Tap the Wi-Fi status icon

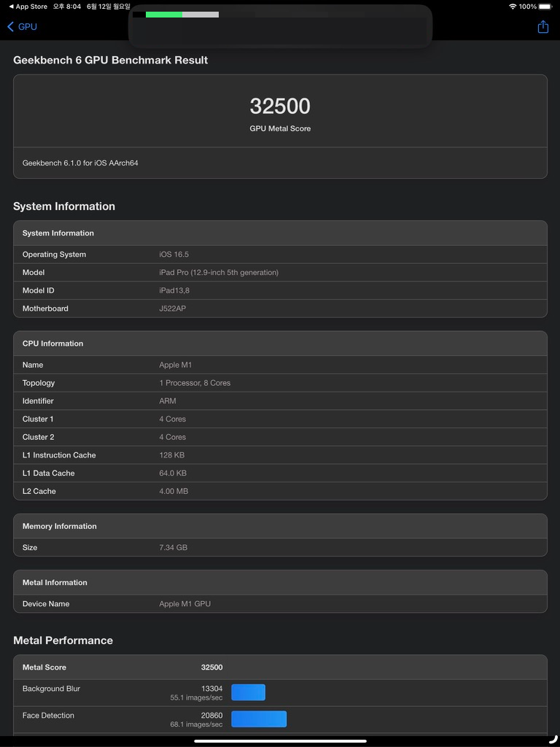point(513,7)
